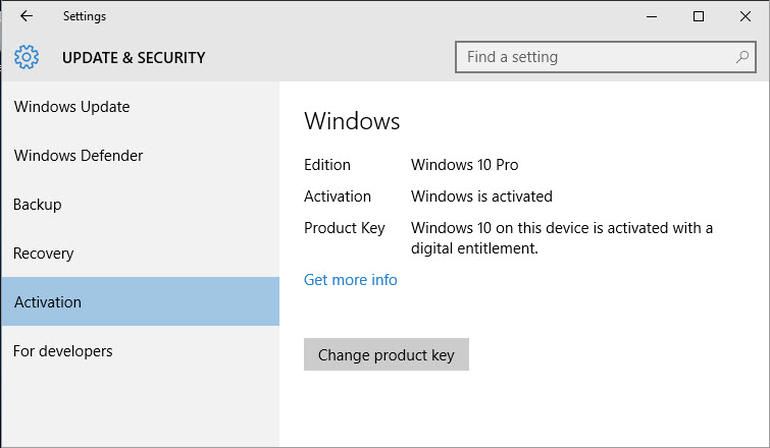Click the magnifier icon in search box
Screen dimensions: 770x448
pos(742,57)
